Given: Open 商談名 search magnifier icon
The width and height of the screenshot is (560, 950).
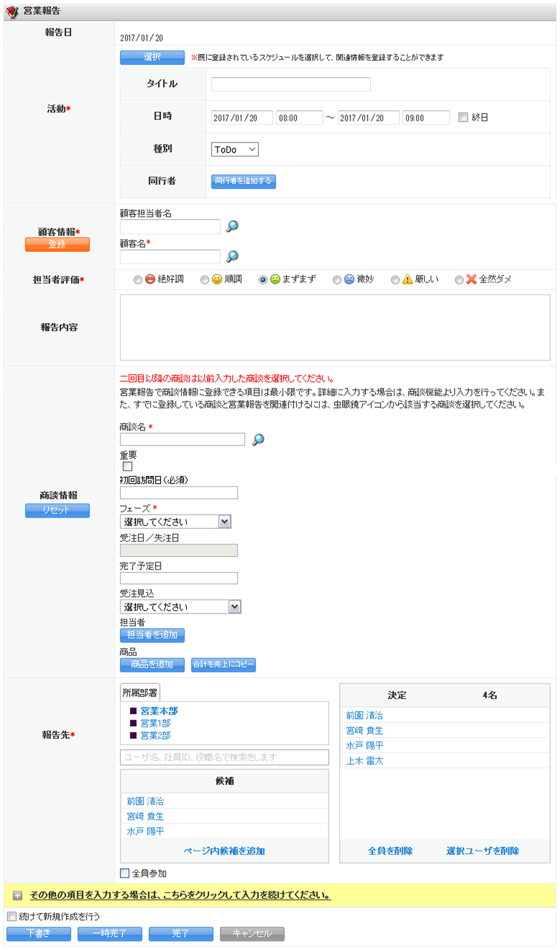Looking at the screenshot, I should click(x=259, y=439).
